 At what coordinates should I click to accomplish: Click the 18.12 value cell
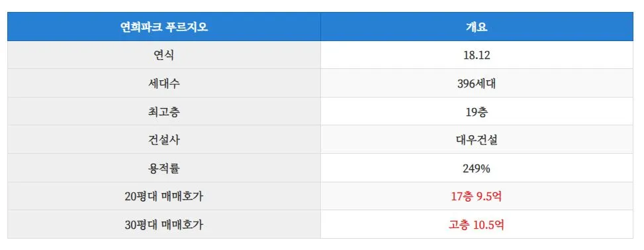click(477, 55)
